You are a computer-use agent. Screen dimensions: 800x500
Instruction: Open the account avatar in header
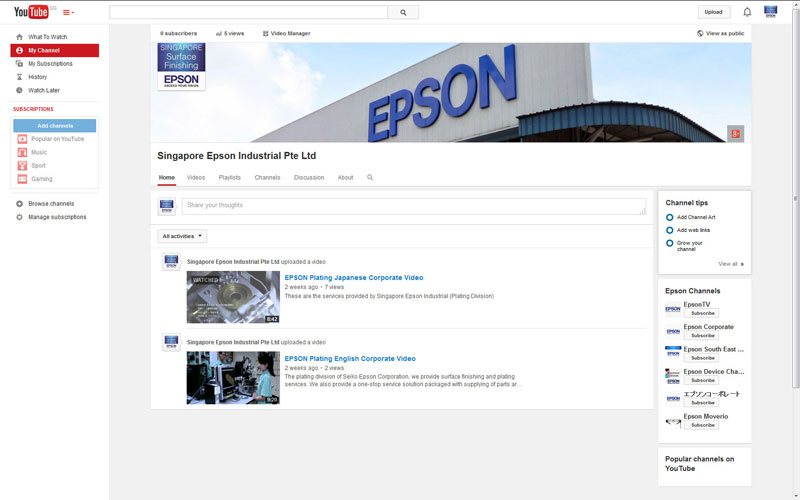pos(770,12)
